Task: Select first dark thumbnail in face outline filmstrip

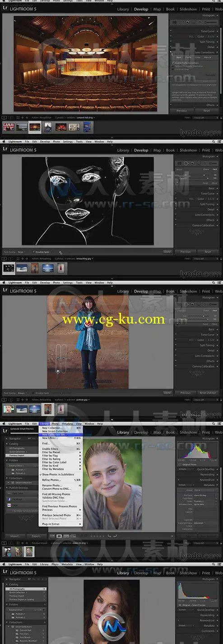Action: (x=9, y=268)
